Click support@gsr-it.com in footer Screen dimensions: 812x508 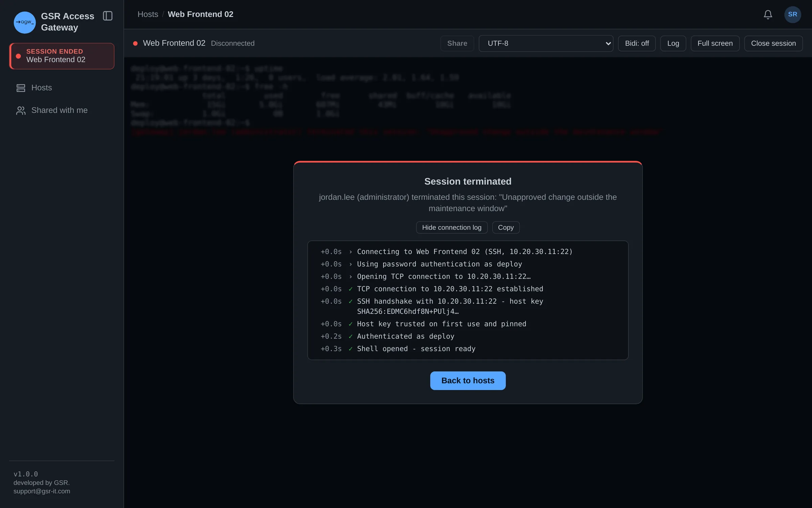pos(42,491)
